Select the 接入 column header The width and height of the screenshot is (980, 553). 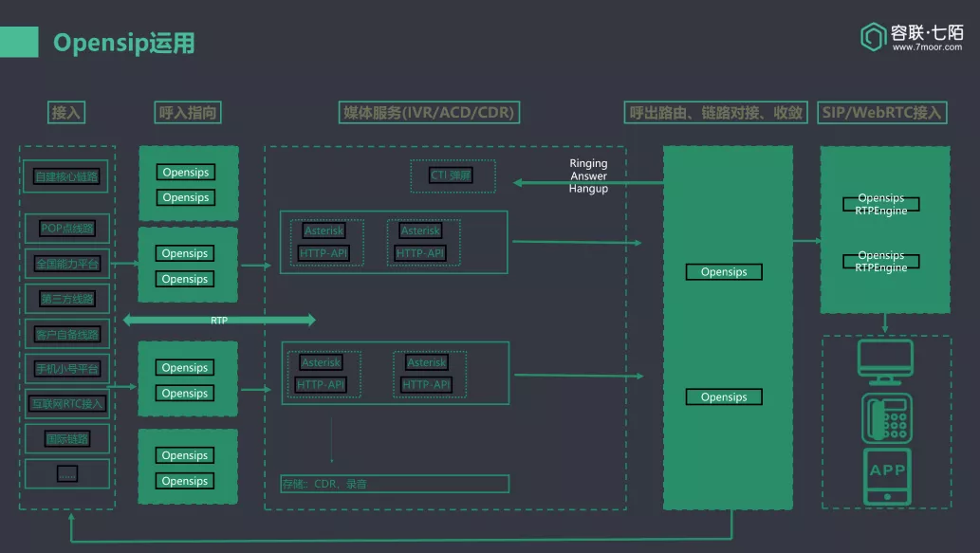(67, 113)
